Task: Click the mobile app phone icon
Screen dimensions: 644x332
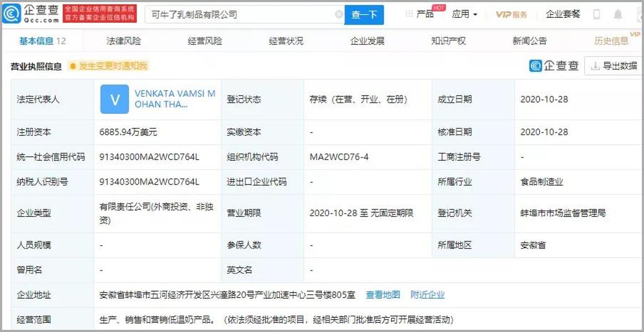Action: pos(596,14)
